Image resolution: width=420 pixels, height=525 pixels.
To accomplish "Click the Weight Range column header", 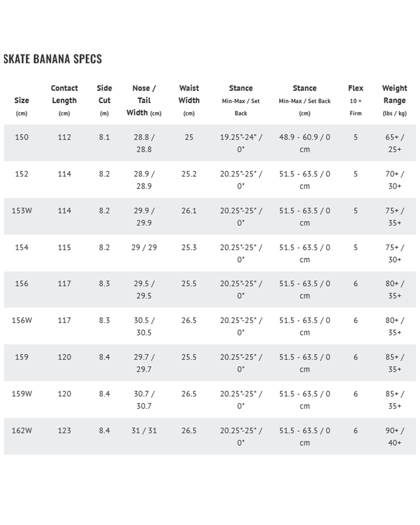I will (394, 100).
